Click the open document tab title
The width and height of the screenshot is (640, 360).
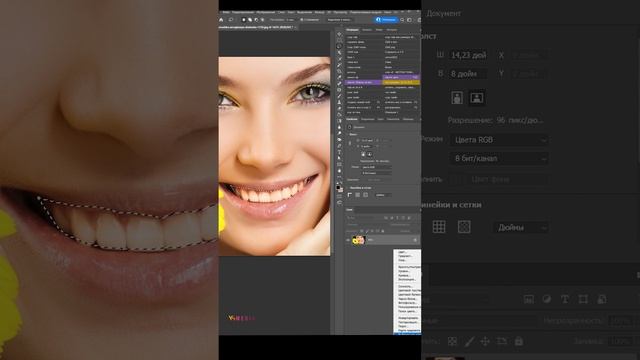(x=256, y=27)
